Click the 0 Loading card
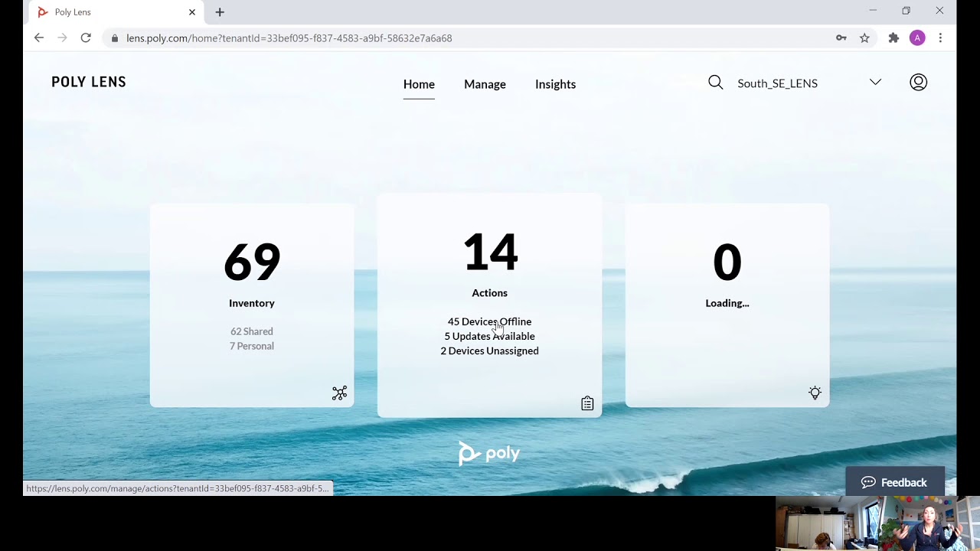This screenshot has height=551, width=980. click(x=727, y=305)
